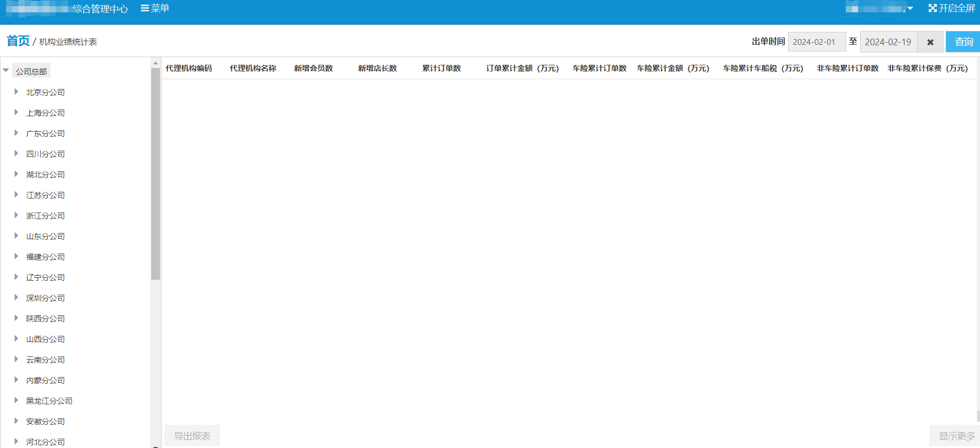
Task: Select 安徽分公司 tree item
Action: pos(45,421)
